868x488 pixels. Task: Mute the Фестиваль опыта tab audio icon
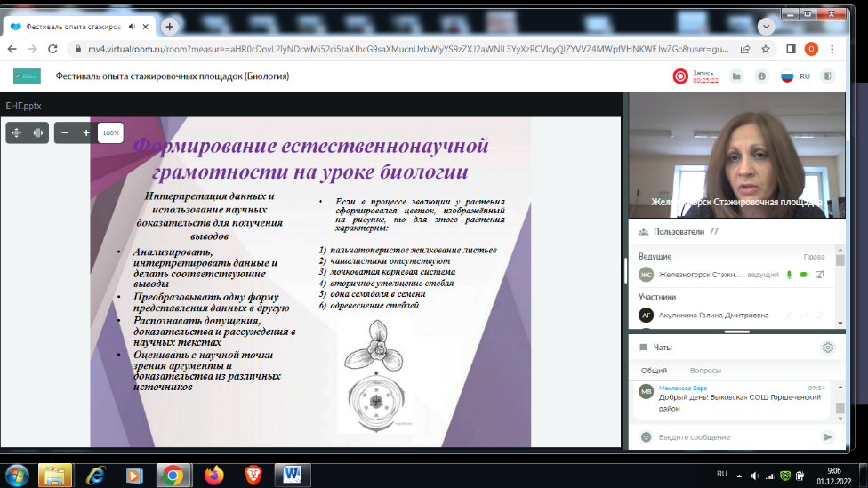132,27
